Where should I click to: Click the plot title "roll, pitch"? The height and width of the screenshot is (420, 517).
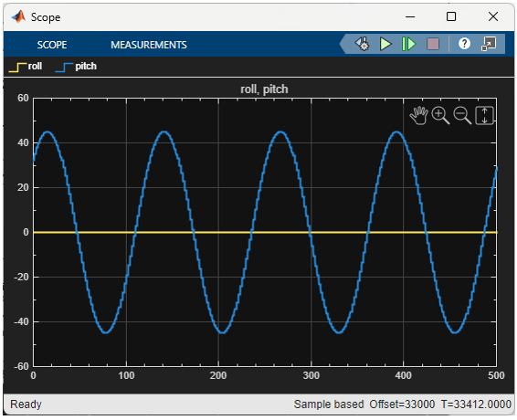click(264, 89)
